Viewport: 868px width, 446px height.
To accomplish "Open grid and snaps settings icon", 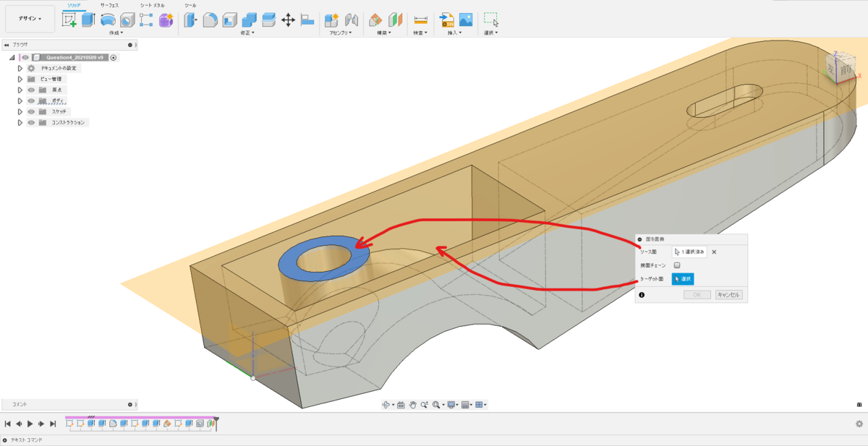I will click(465, 405).
